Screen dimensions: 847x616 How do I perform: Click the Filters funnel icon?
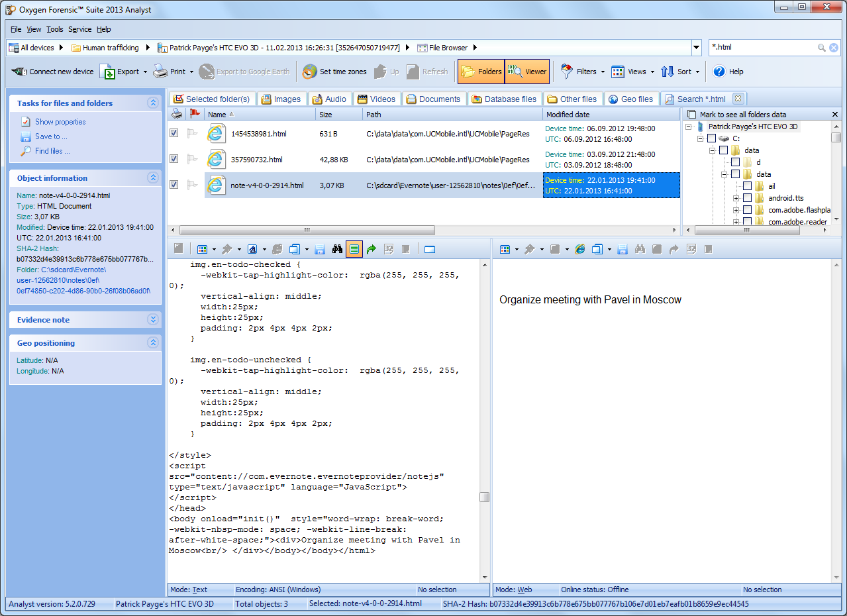click(567, 72)
